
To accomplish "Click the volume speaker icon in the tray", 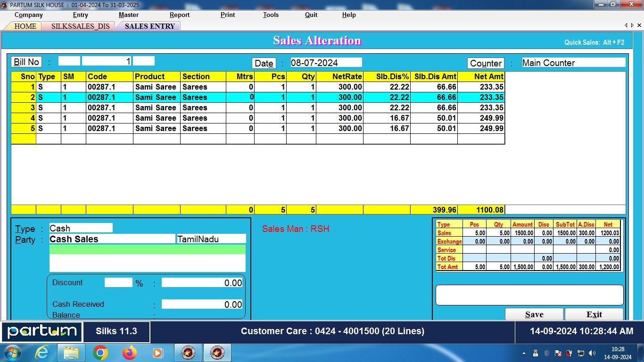I will coord(592,353).
